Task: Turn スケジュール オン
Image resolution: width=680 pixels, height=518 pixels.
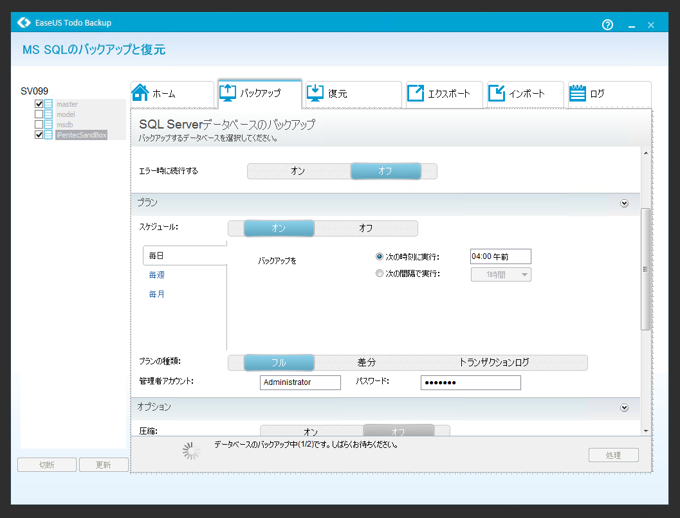Action: pyautogui.click(x=279, y=228)
